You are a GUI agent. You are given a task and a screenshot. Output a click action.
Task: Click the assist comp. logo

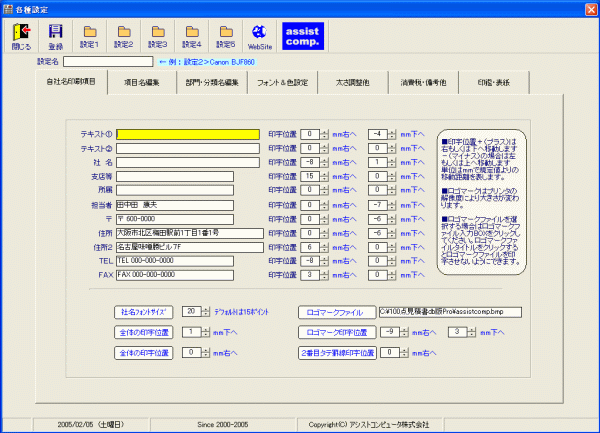pos(303,36)
